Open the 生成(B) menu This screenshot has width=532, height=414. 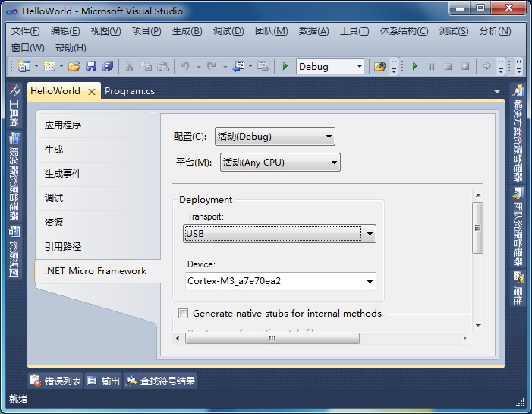click(187, 31)
